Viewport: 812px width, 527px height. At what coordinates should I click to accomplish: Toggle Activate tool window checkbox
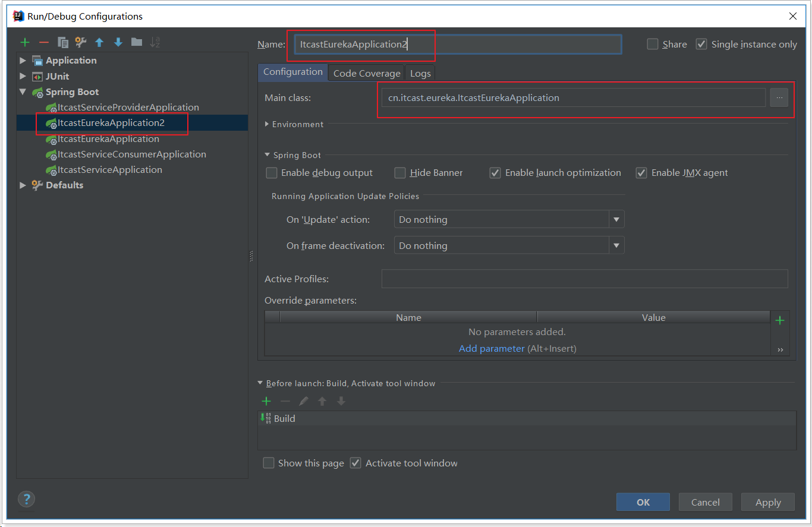[x=355, y=463]
